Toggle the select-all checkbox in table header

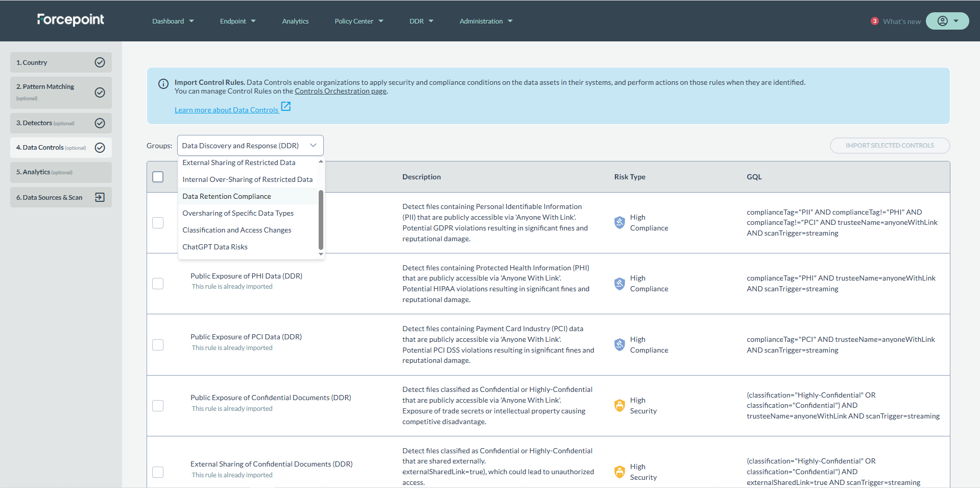[158, 177]
